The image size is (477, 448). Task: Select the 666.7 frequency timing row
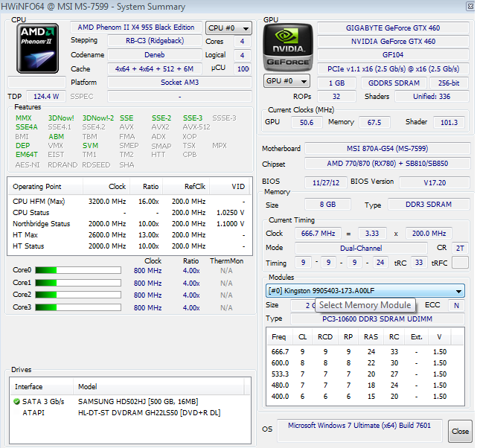[365, 351]
